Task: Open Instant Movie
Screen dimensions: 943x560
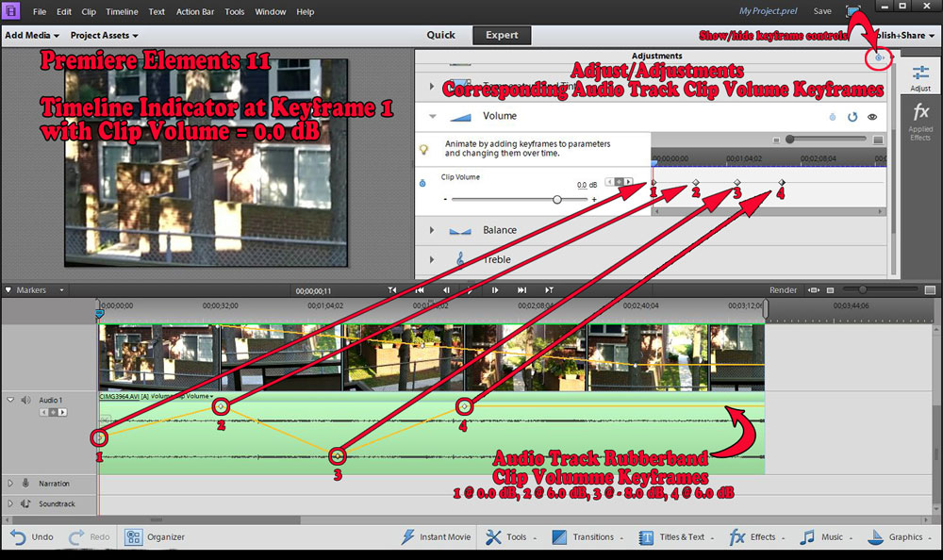Action: click(436, 536)
